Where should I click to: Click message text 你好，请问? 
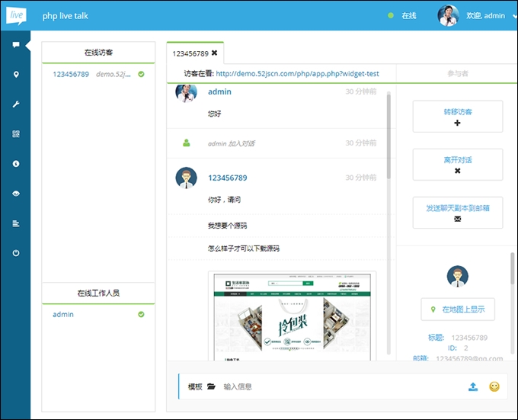(224, 200)
